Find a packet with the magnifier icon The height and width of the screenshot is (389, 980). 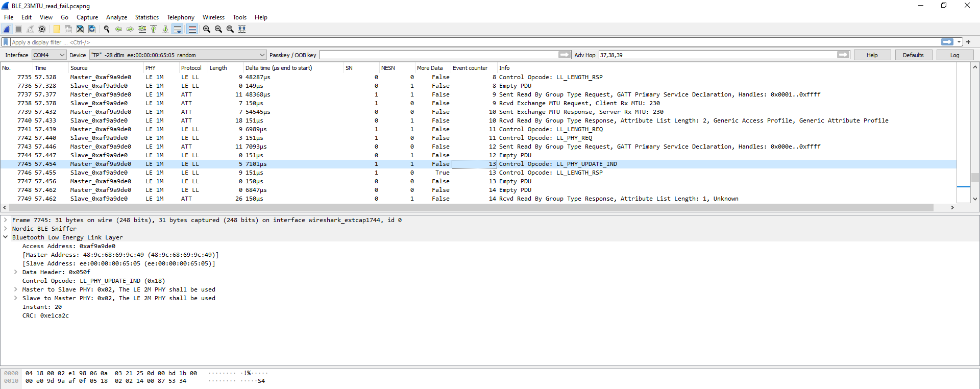[107, 29]
